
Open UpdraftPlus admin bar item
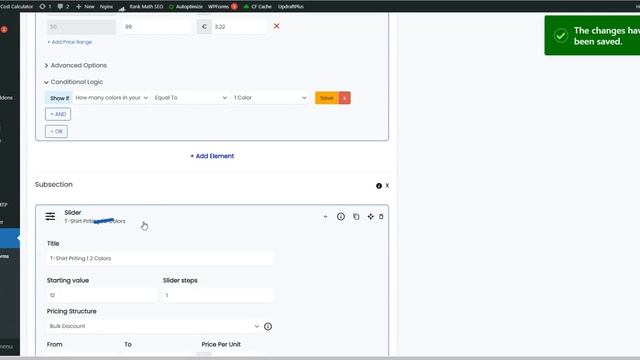pos(291,7)
